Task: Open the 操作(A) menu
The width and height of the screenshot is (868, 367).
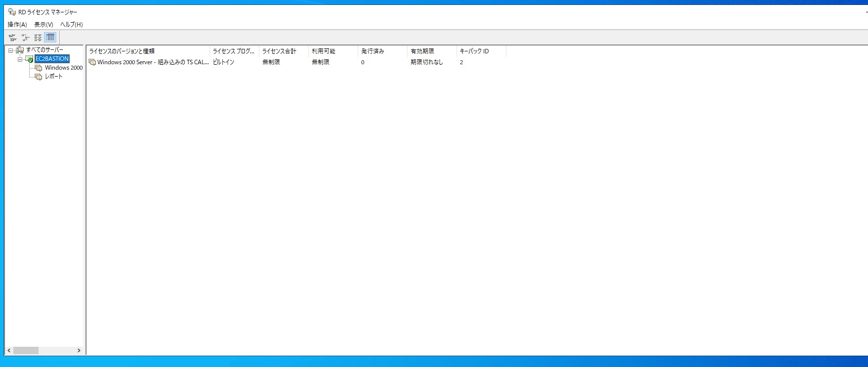Action: click(17, 24)
